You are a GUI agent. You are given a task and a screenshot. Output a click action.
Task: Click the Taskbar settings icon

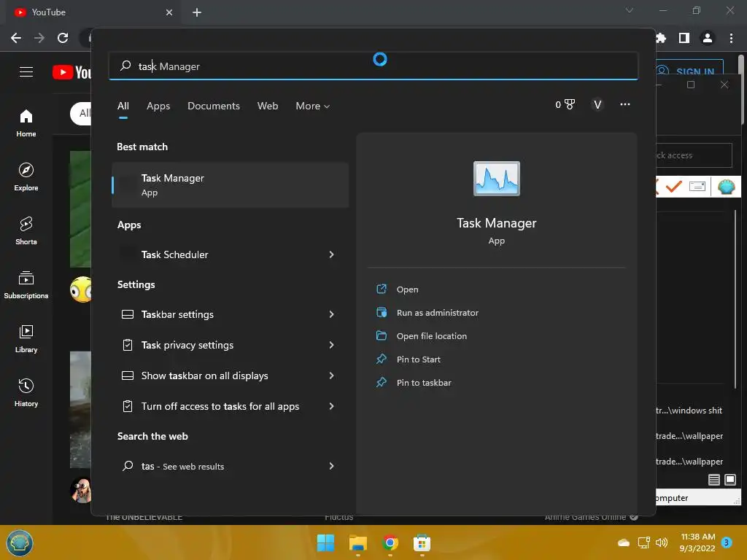(x=127, y=314)
